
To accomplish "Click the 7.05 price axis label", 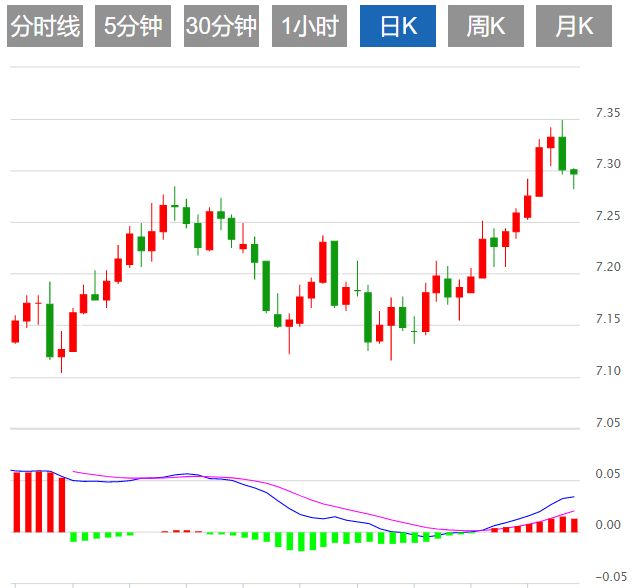I will point(608,423).
